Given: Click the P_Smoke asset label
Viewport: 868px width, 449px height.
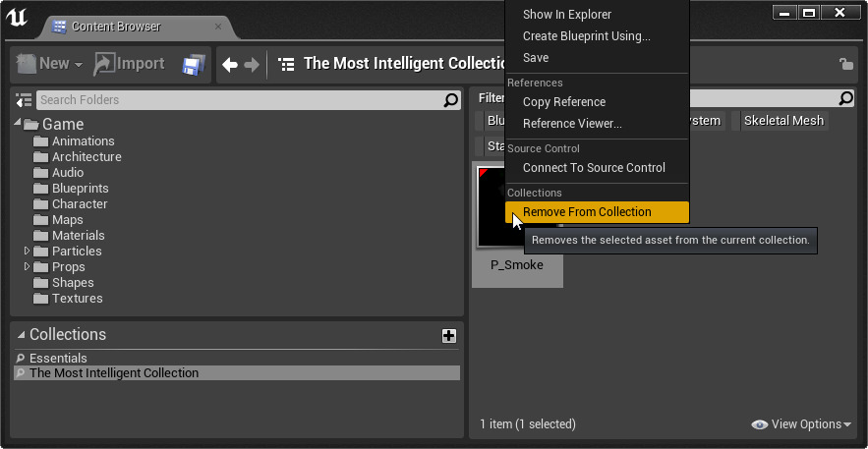Looking at the screenshot, I should tap(516, 265).
